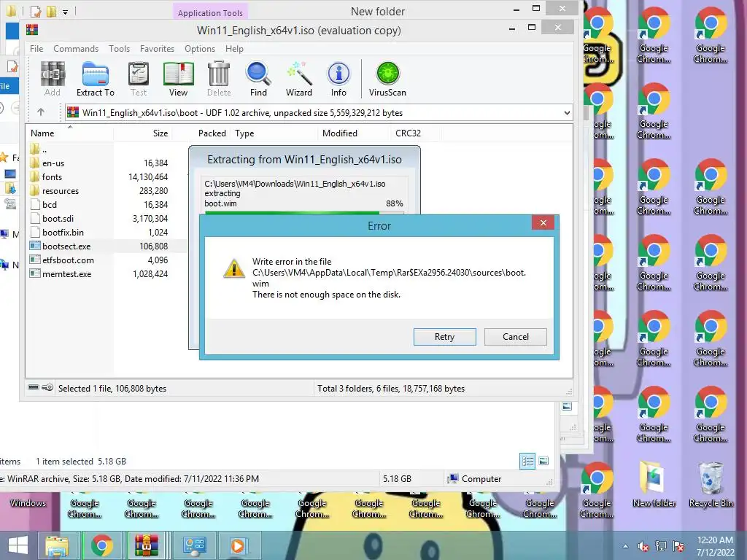Open the Help menu

(234, 49)
